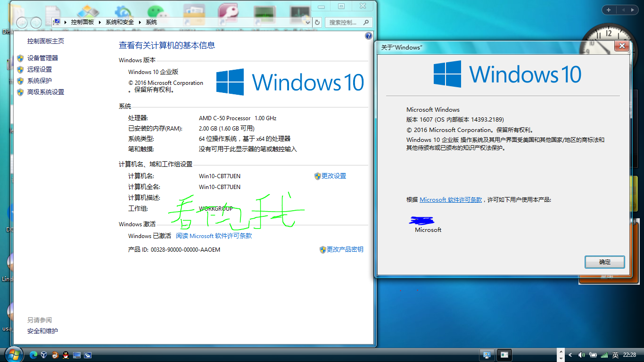Click the Windows 10 logo in System window

coord(290,82)
